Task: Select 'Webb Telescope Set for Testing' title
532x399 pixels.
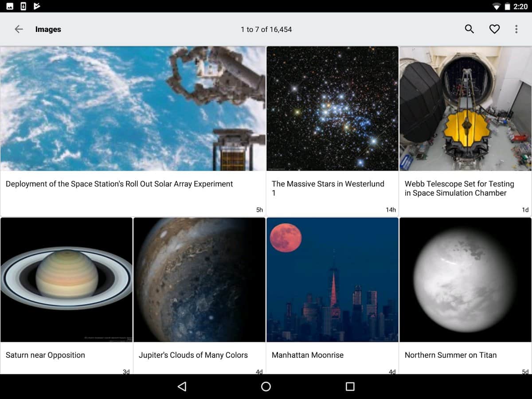Action: [459, 188]
